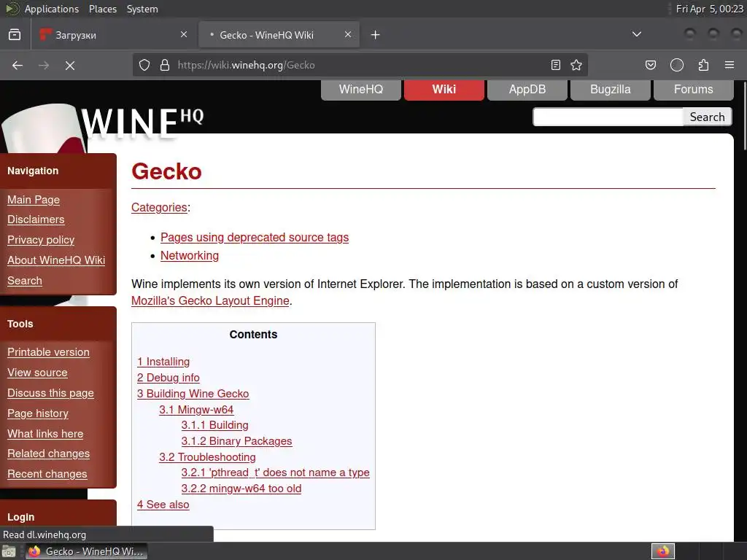Click the address bar URL field
Screen dimensions: 747x560
tap(360, 65)
